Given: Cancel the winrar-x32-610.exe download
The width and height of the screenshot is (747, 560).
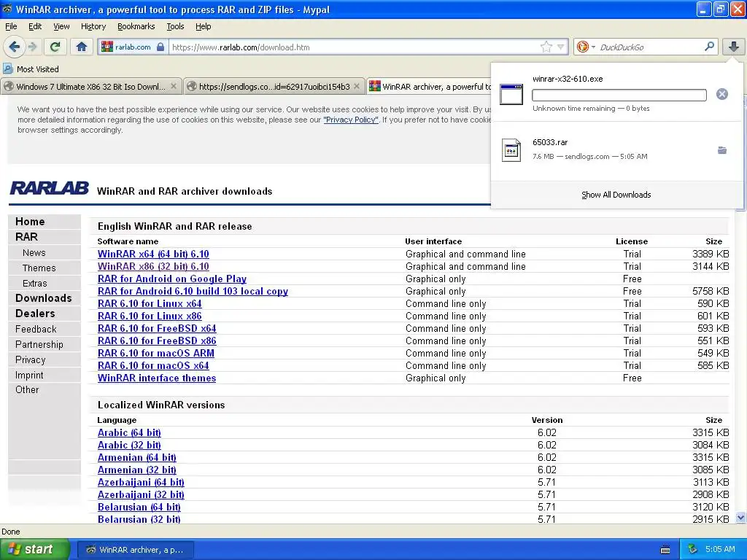Looking at the screenshot, I should 721,94.
